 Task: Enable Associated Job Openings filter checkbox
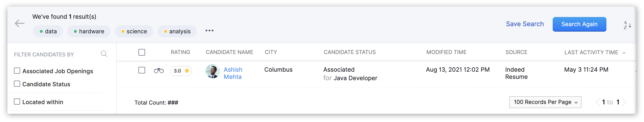[17, 71]
